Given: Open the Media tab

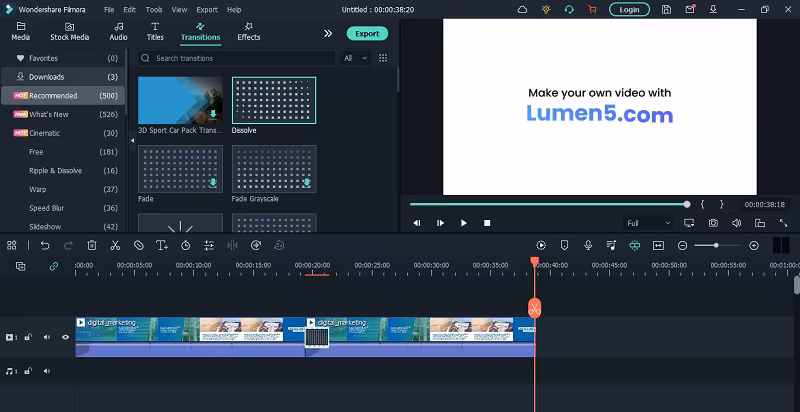Looking at the screenshot, I should coord(20,32).
